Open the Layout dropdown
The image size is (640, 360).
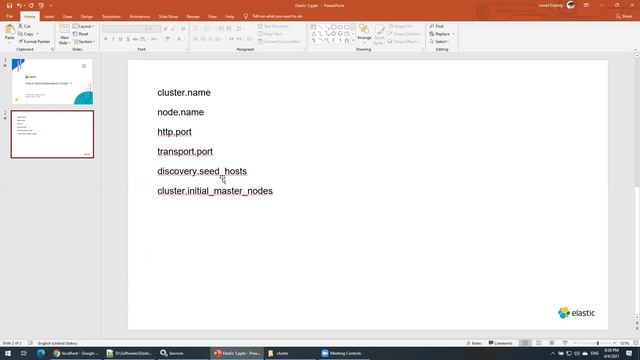(83, 26)
